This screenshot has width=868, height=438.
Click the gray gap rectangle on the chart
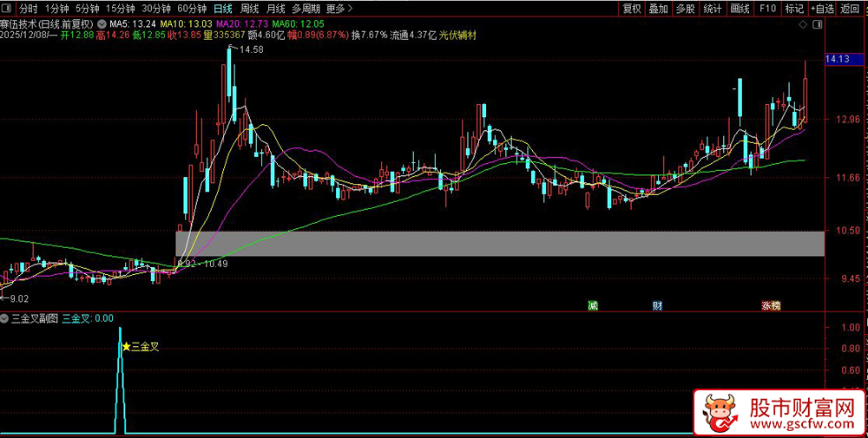(500, 244)
